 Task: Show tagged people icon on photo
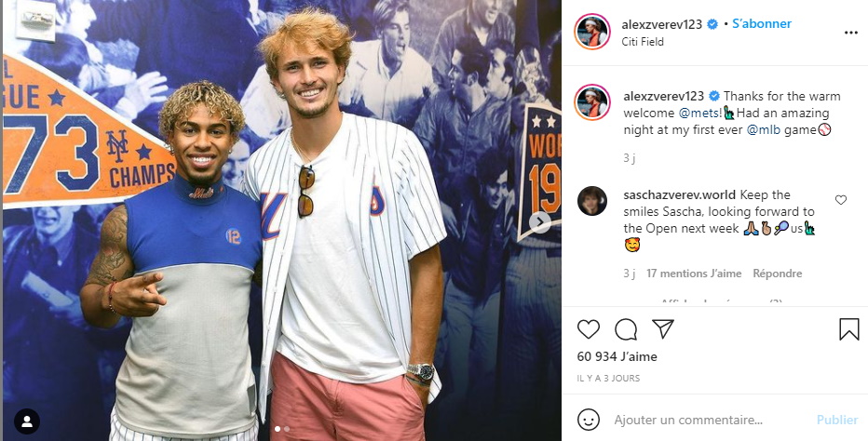pos(27,421)
